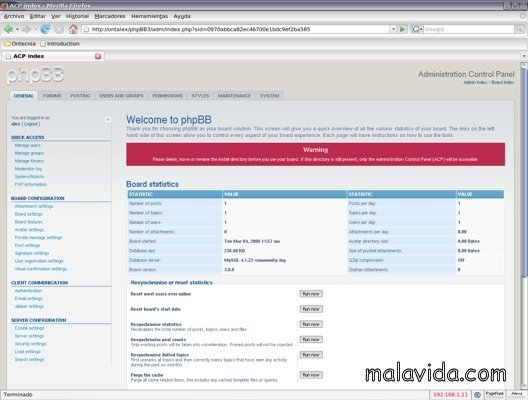
Task: Switch to the Permissions tab
Action: 167,96
